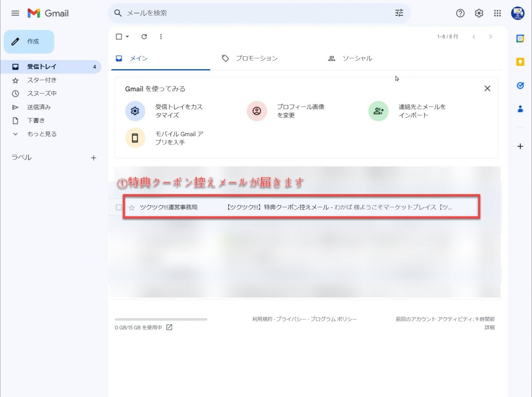Viewport: 532px width, 397px height.
Task: Open the main menu hamburger icon
Action: (15, 13)
